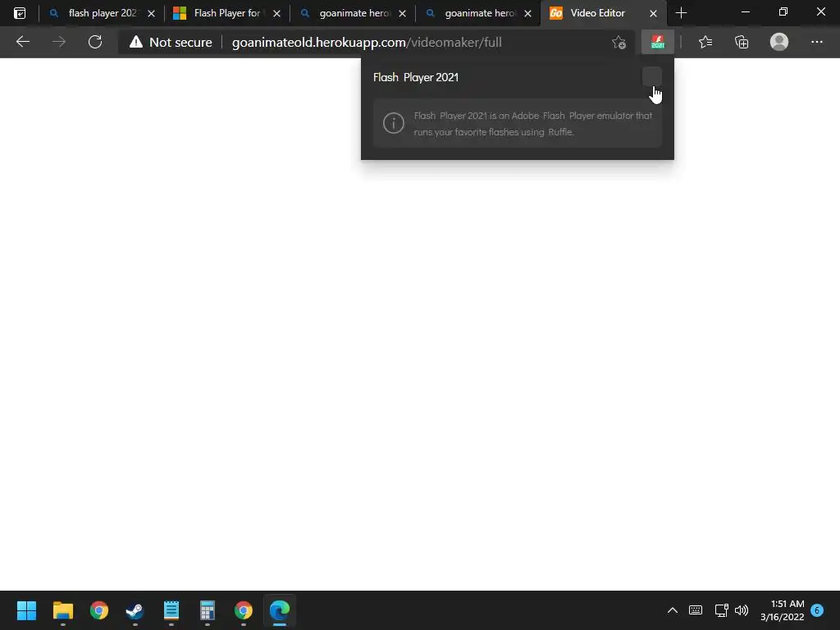Open the profile avatar menu

click(x=779, y=42)
